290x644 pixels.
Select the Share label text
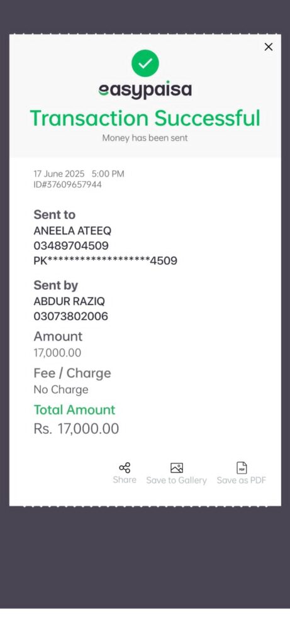pyautogui.click(x=125, y=480)
